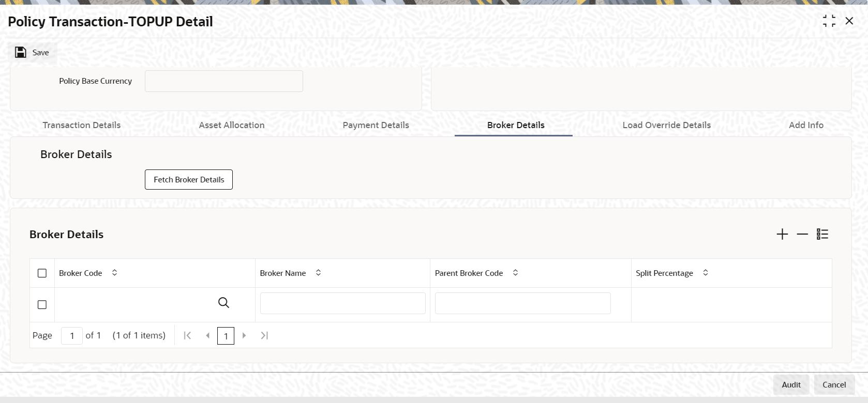
Task: Click the Page number input box
Action: [72, 336]
